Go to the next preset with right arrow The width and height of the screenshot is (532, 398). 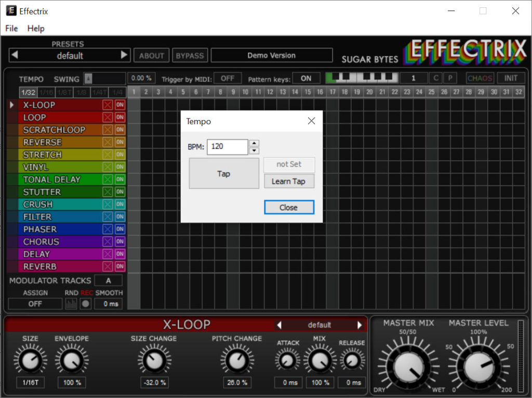tap(124, 55)
